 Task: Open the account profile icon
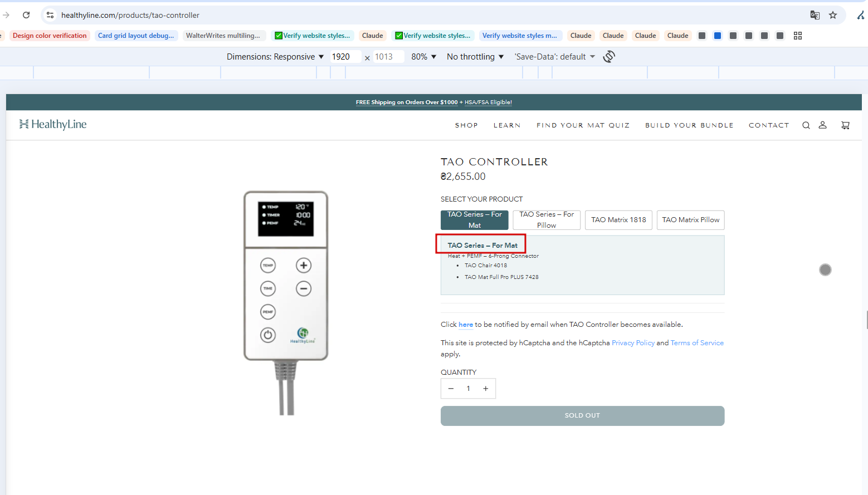[822, 125]
